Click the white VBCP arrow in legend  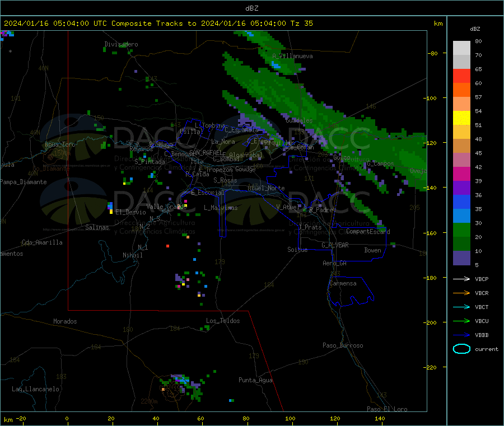pyautogui.click(x=461, y=279)
